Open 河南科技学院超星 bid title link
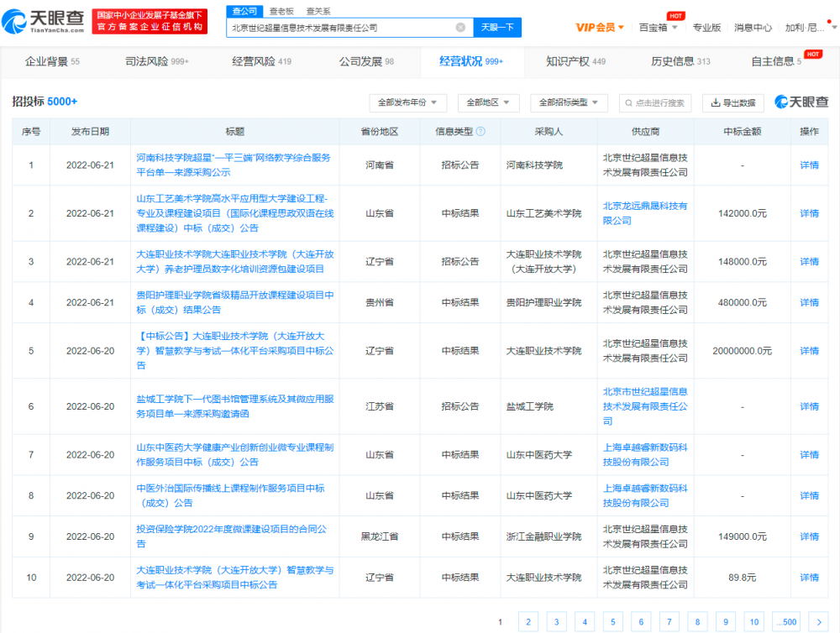This screenshot has height=633, width=840. point(234,165)
